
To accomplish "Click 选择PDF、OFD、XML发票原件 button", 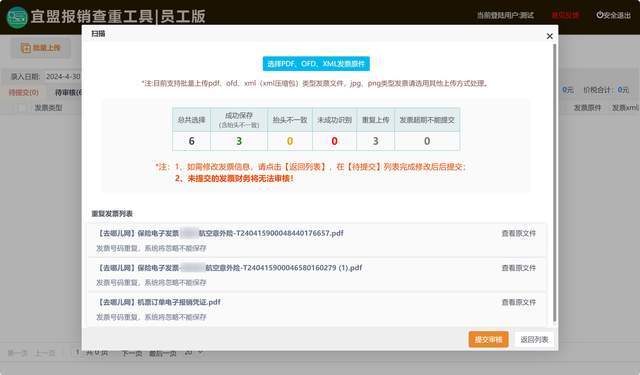I will tap(316, 64).
